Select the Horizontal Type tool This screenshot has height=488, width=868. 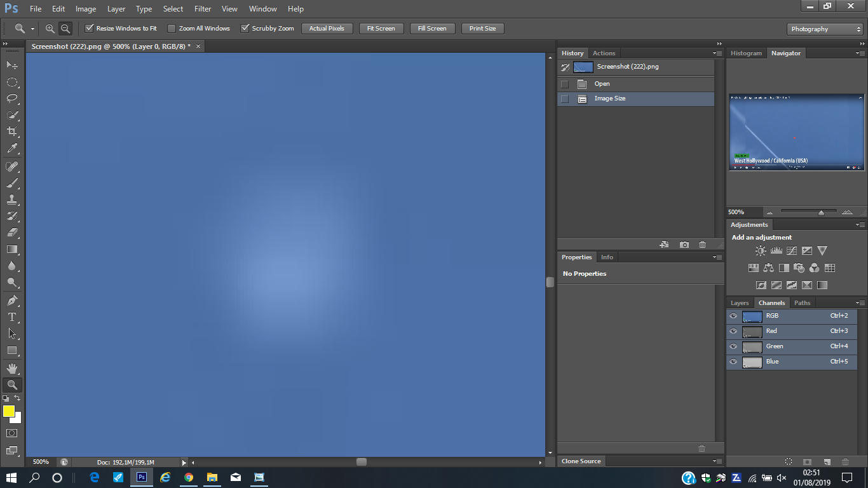coord(12,317)
